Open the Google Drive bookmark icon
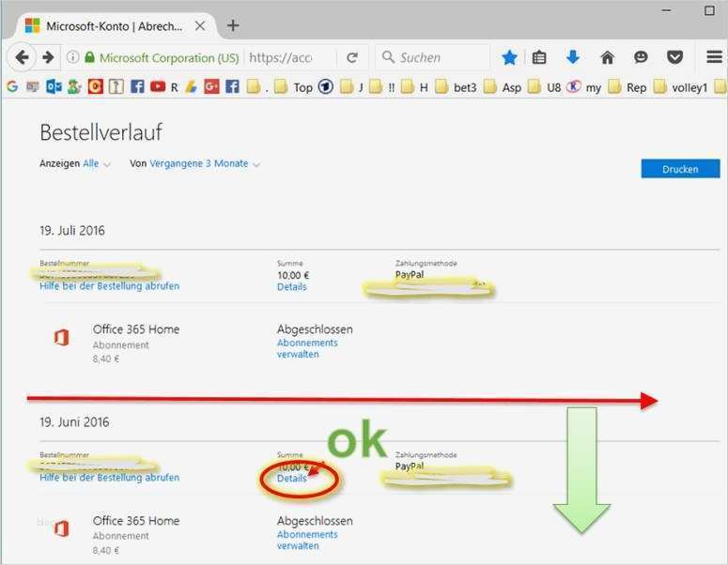The image size is (728, 565). point(191,86)
